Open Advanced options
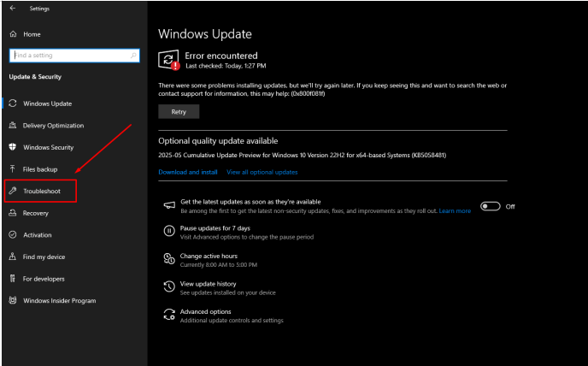The height and width of the screenshot is (366, 588). [x=205, y=311]
